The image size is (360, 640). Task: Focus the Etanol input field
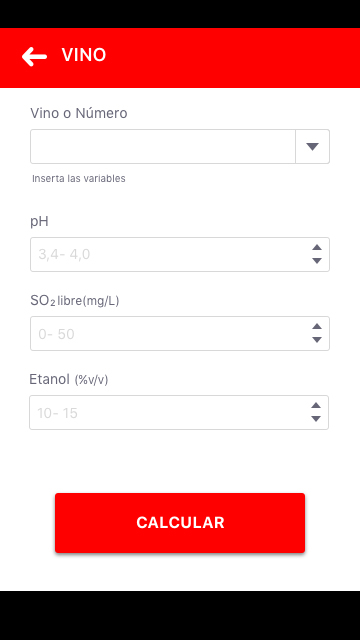179,412
